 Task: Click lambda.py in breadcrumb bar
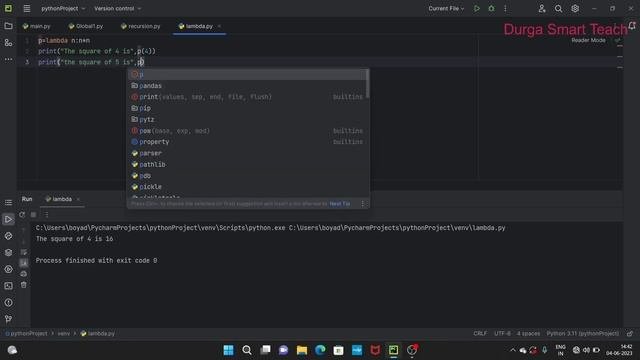coord(98,333)
